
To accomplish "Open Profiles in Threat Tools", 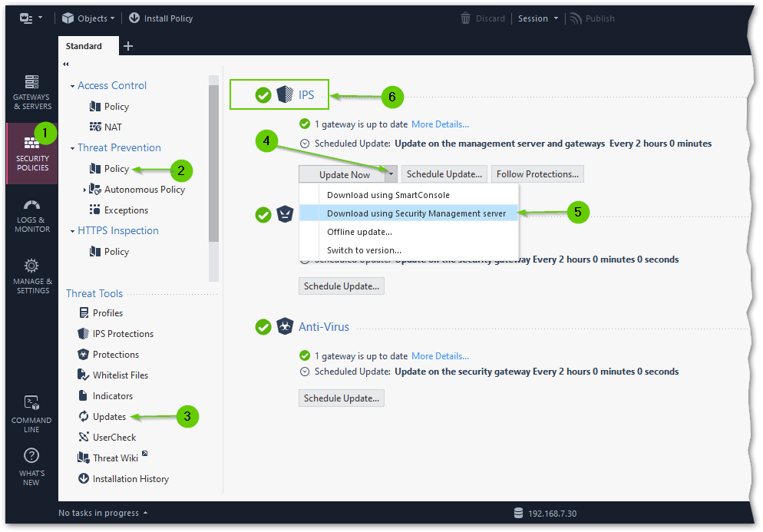I will (101, 313).
